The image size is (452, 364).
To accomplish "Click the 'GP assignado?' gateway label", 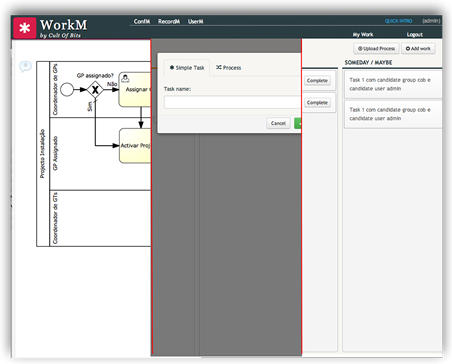I will 95,76.
